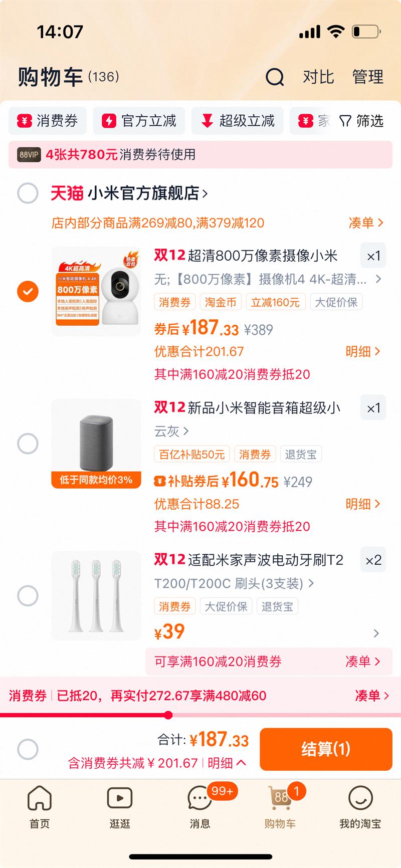
Task: Open the 首页 home icon
Action: click(40, 797)
